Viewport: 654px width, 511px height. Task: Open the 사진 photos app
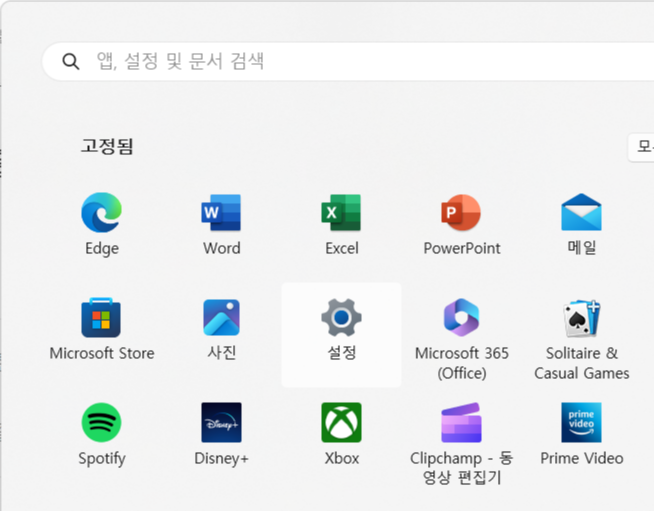pyautogui.click(x=221, y=317)
